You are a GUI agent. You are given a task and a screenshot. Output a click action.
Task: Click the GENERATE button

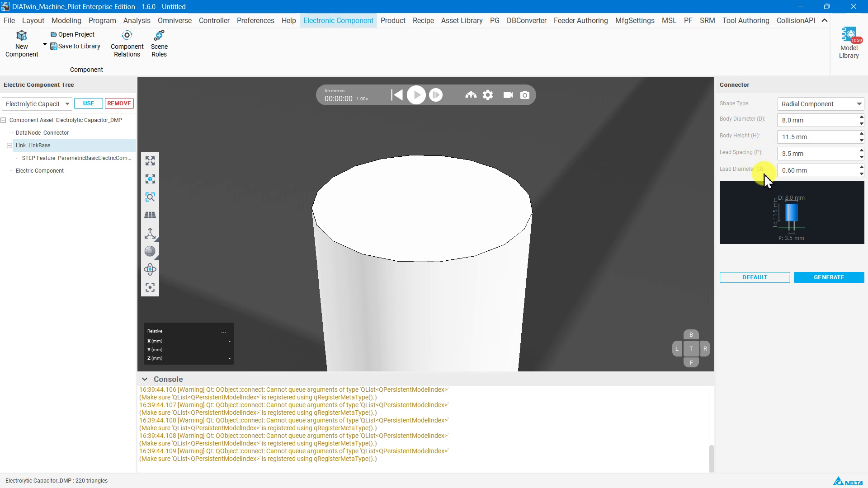tap(829, 277)
